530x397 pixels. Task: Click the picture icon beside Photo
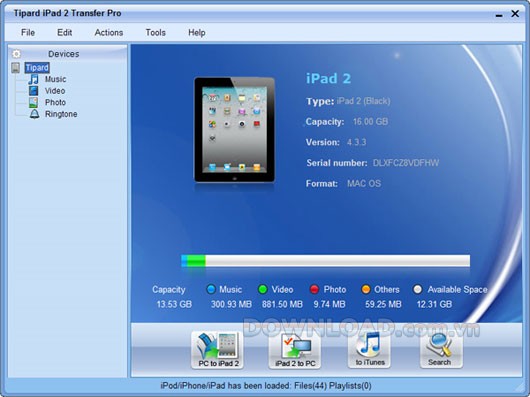(x=33, y=102)
